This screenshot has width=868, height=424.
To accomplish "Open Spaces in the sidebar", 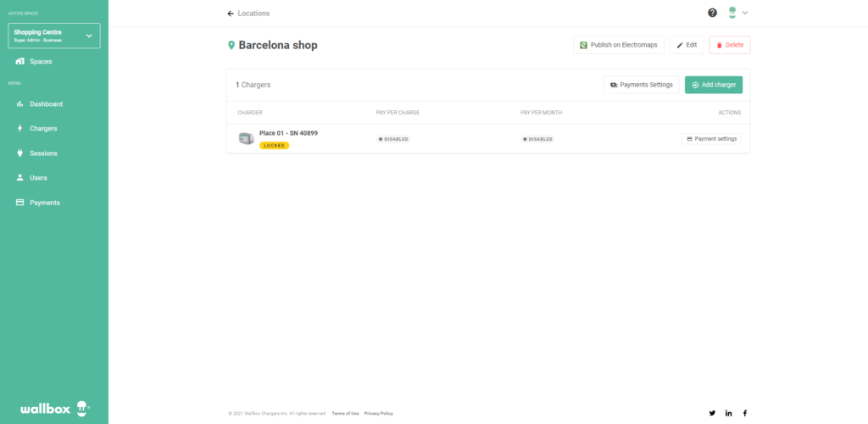I will coord(40,61).
